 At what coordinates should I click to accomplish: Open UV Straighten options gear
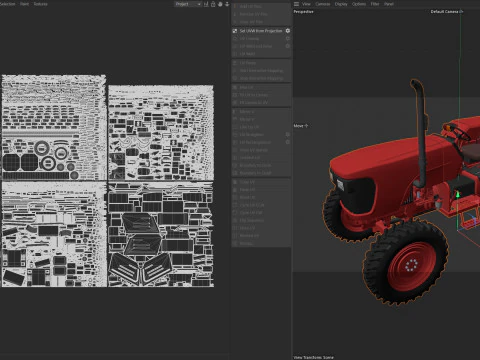pyautogui.click(x=288, y=134)
